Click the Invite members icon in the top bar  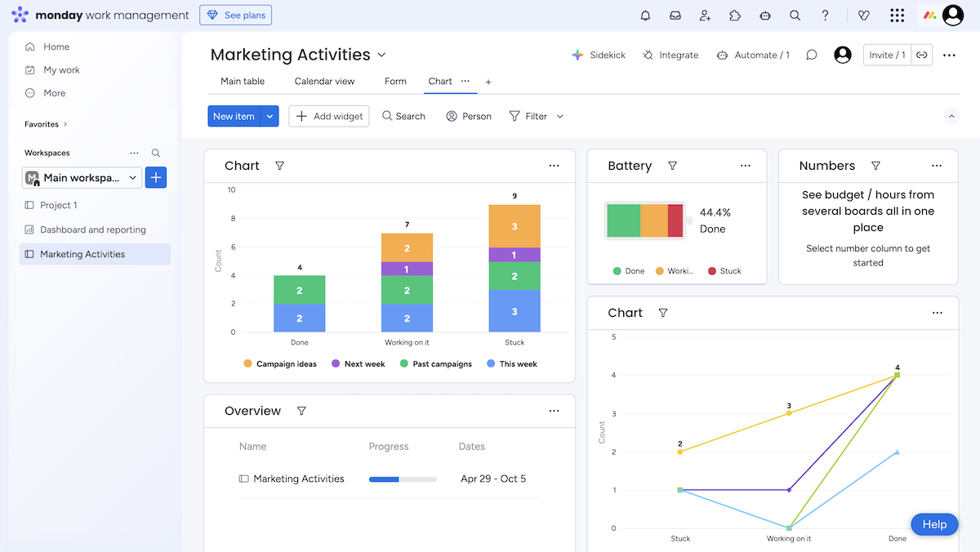(705, 15)
